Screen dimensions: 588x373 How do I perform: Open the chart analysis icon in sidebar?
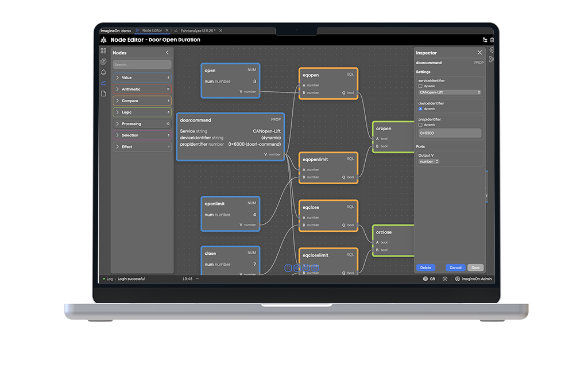tap(103, 83)
